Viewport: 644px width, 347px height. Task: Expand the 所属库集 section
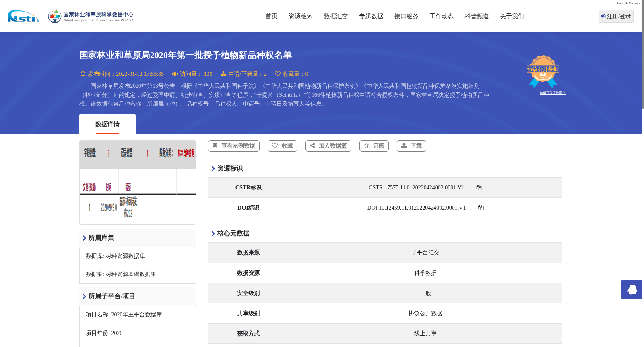click(138, 238)
